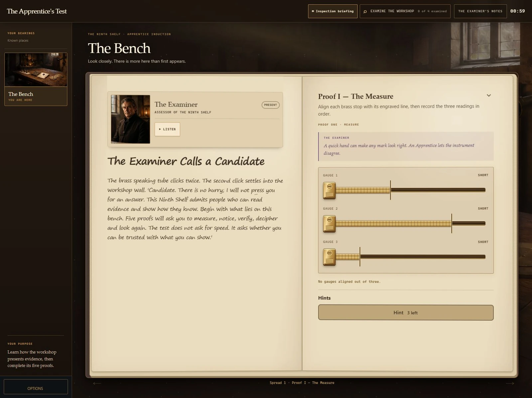Screen dimensions: 532x398
Task: Click 'Proof One · Measure' label
Action: click(338, 124)
